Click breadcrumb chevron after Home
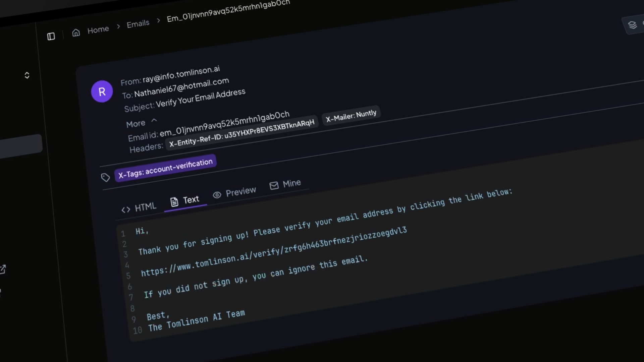 coord(118,26)
